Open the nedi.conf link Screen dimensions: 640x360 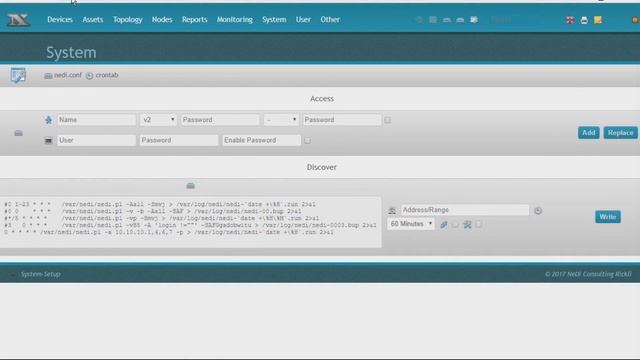[x=68, y=75]
